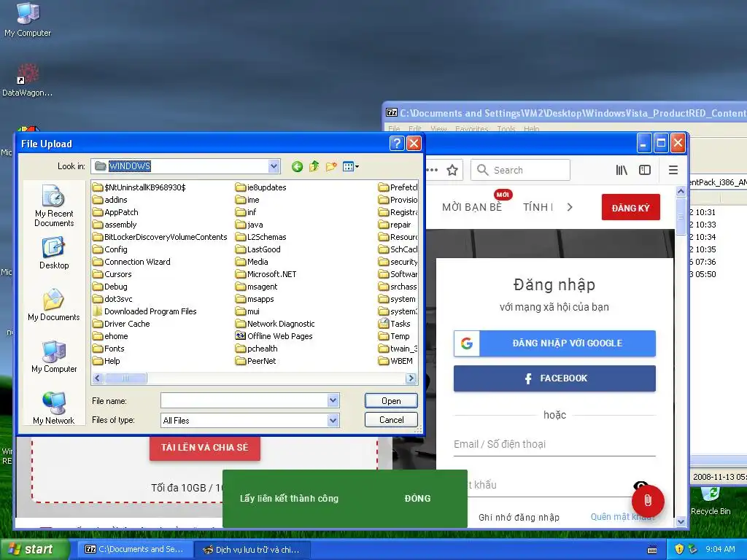
Task: Click in the File name input field
Action: tap(244, 401)
